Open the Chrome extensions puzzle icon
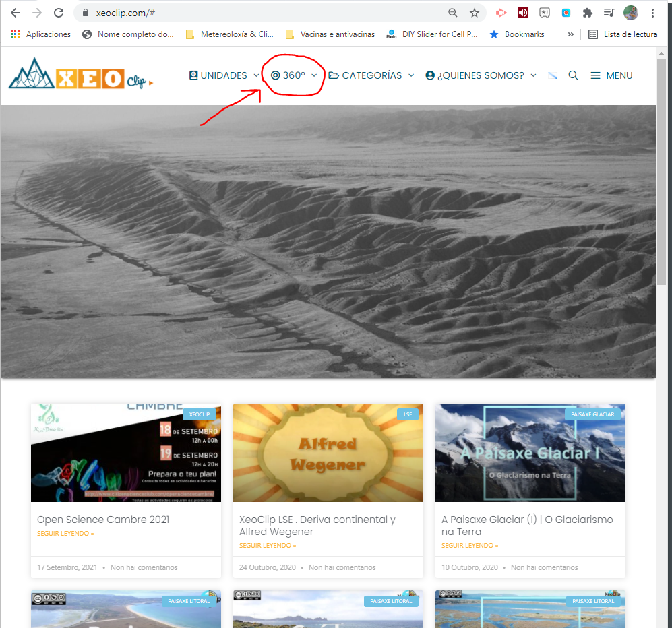This screenshot has width=672, height=628. [588, 13]
